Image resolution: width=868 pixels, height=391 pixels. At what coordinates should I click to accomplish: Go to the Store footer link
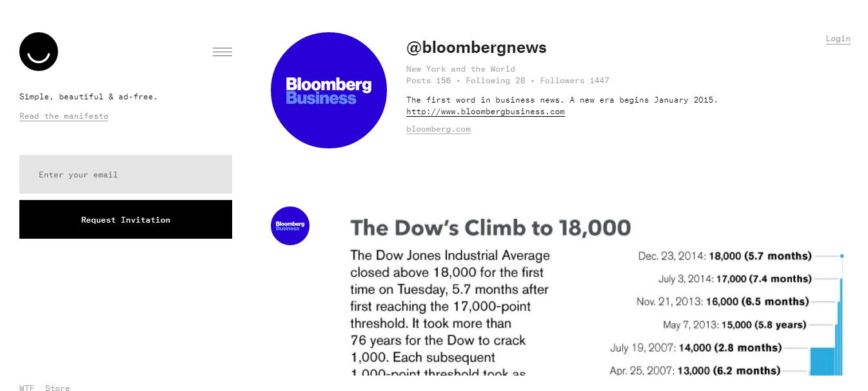(57, 388)
